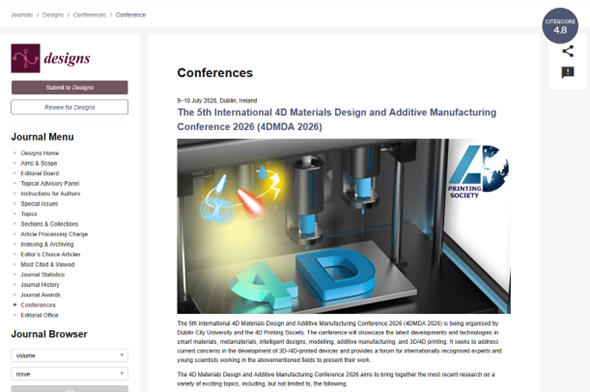Click the '9–10 July 2026, Dublin, Ireland' text
Screen dimensions: 590x392
(217, 100)
